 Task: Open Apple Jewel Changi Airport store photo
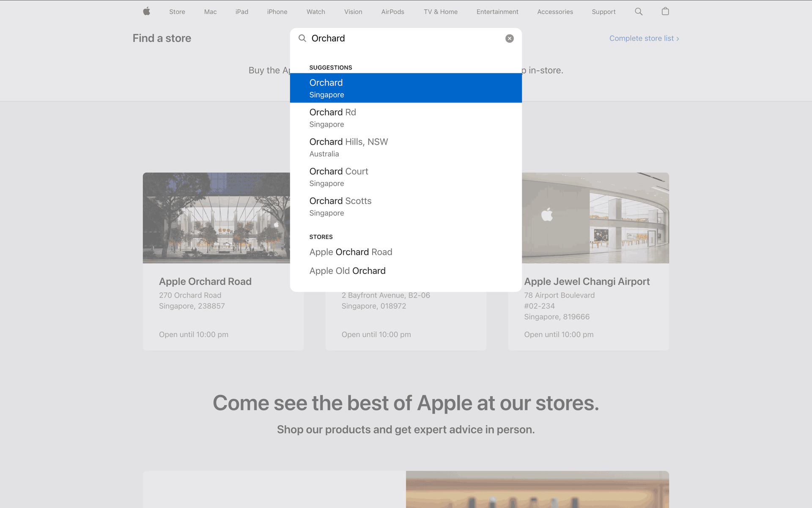coord(595,218)
